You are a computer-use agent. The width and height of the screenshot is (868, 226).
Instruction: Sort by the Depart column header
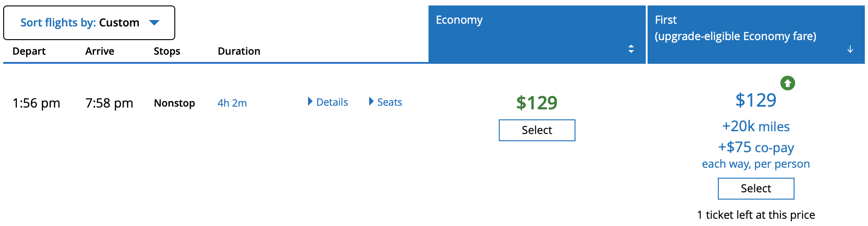(29, 51)
